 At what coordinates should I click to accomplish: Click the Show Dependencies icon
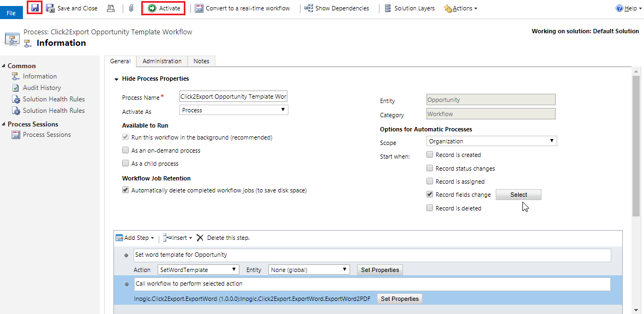pyautogui.click(x=309, y=8)
